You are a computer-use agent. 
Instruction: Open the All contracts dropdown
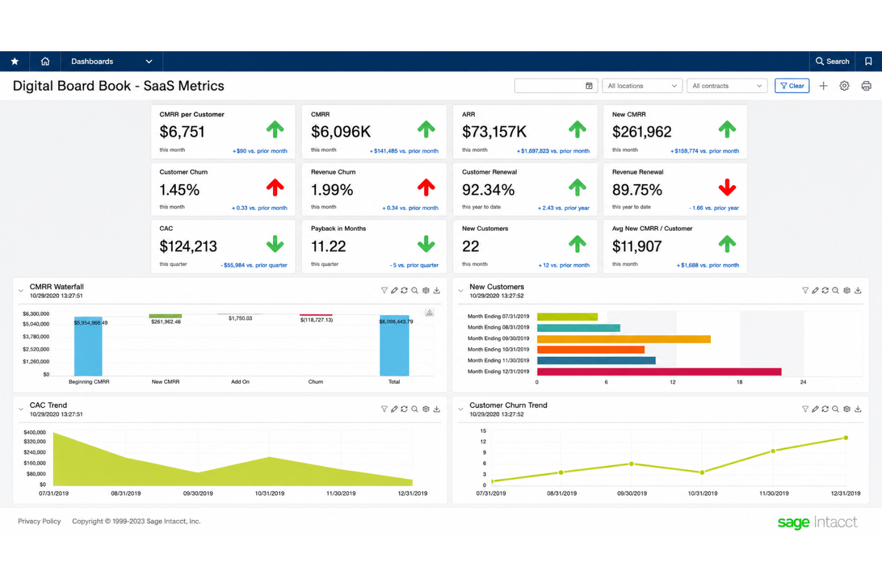[x=726, y=86]
